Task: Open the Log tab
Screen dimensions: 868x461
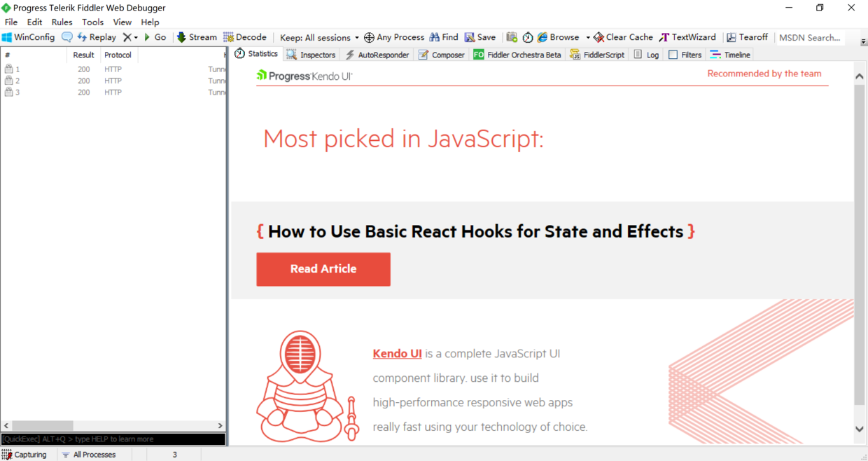Action: pos(646,55)
